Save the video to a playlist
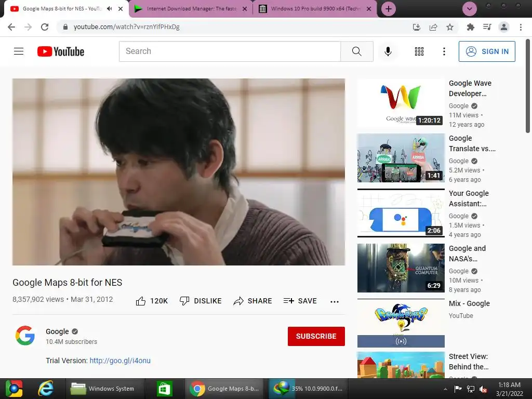Screen dimensions: 532x399 click(300, 301)
